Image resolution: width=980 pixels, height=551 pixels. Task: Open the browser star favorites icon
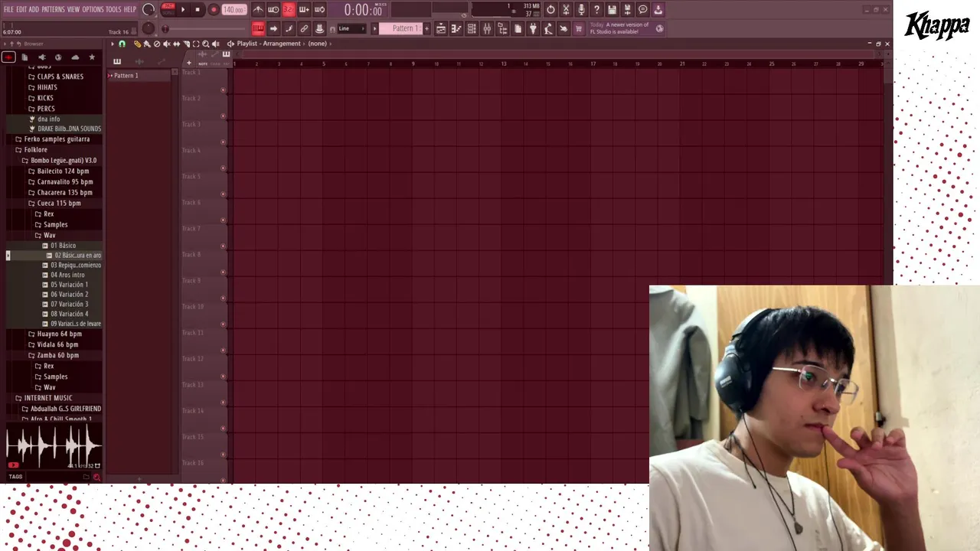tap(92, 57)
